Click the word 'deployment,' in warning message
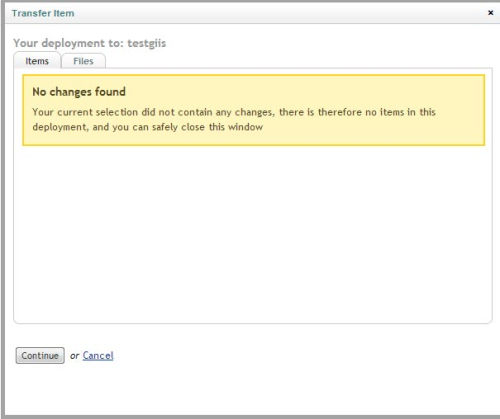 [61, 127]
